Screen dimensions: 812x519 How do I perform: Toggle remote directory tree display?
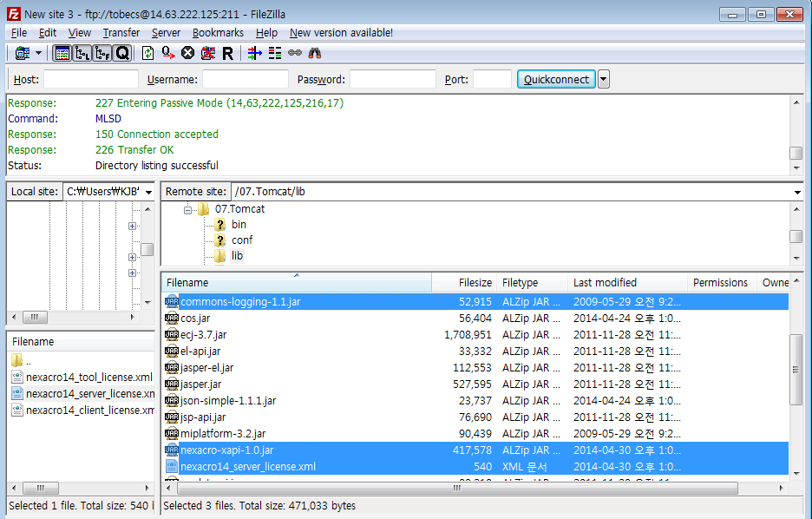click(x=102, y=53)
